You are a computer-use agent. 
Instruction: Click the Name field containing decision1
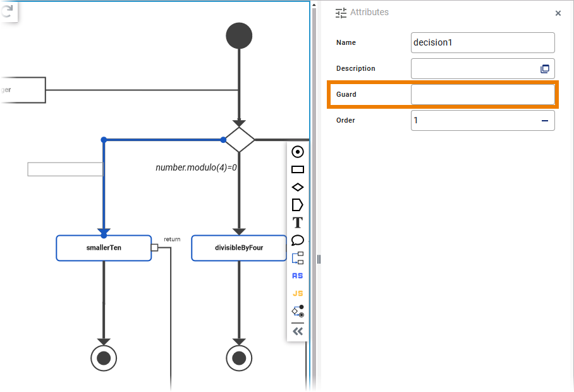tap(482, 43)
